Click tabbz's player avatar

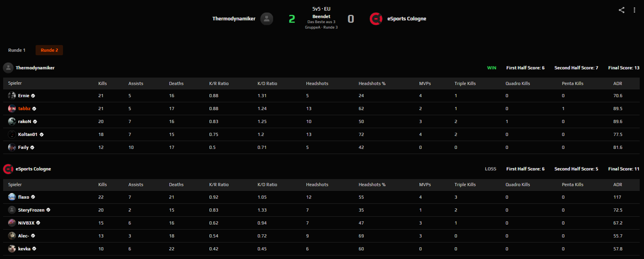pyautogui.click(x=12, y=108)
